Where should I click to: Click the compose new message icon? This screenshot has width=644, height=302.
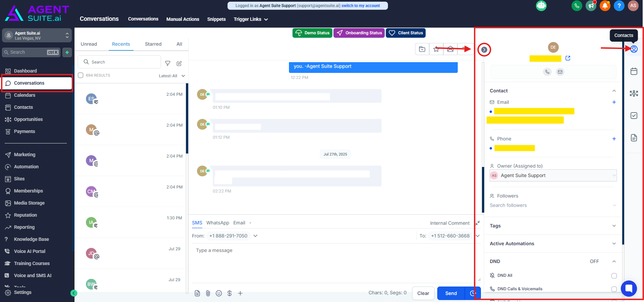point(179,63)
